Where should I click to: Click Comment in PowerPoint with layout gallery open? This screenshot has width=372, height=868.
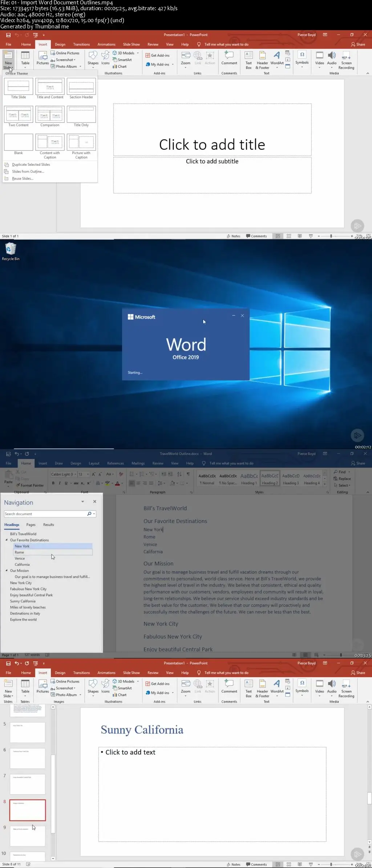point(229,58)
